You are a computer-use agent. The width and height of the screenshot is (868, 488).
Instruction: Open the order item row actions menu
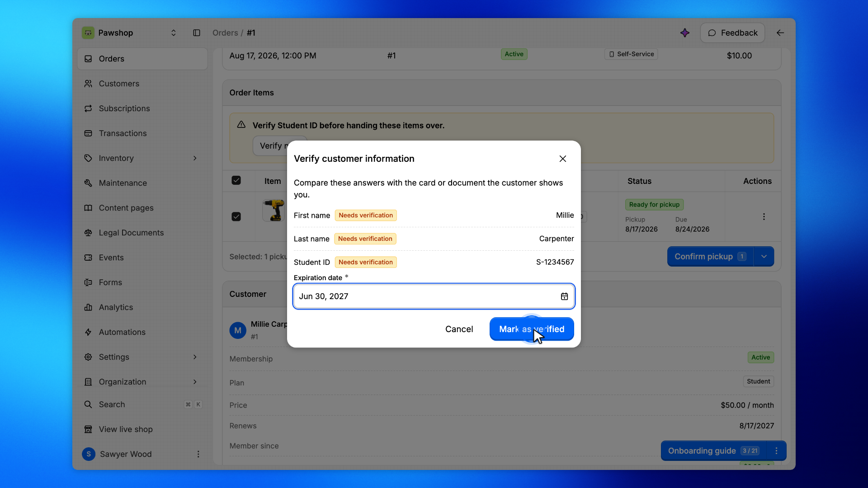coord(764,216)
